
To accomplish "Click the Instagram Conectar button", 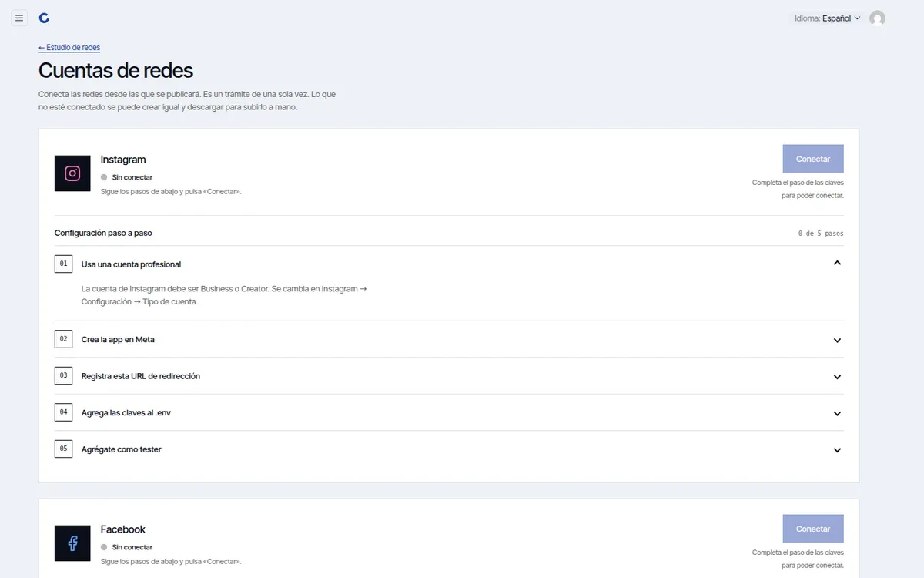I will pyautogui.click(x=813, y=159).
